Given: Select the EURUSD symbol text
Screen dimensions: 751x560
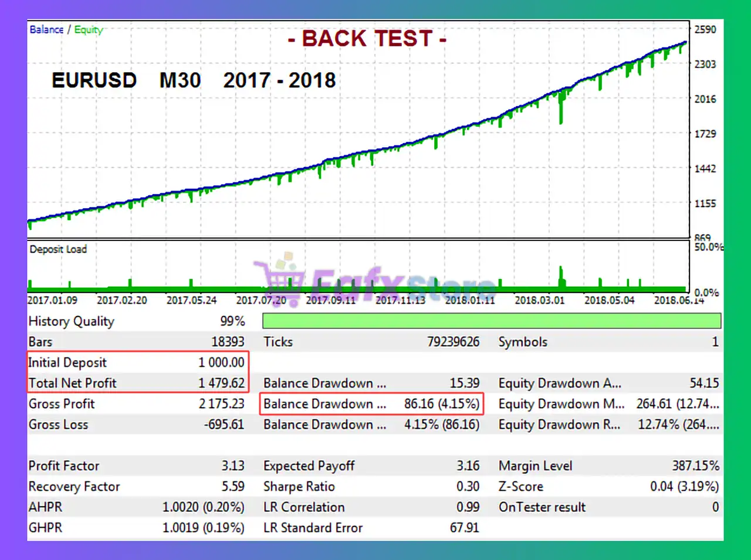Looking at the screenshot, I should pyautogui.click(x=94, y=80).
